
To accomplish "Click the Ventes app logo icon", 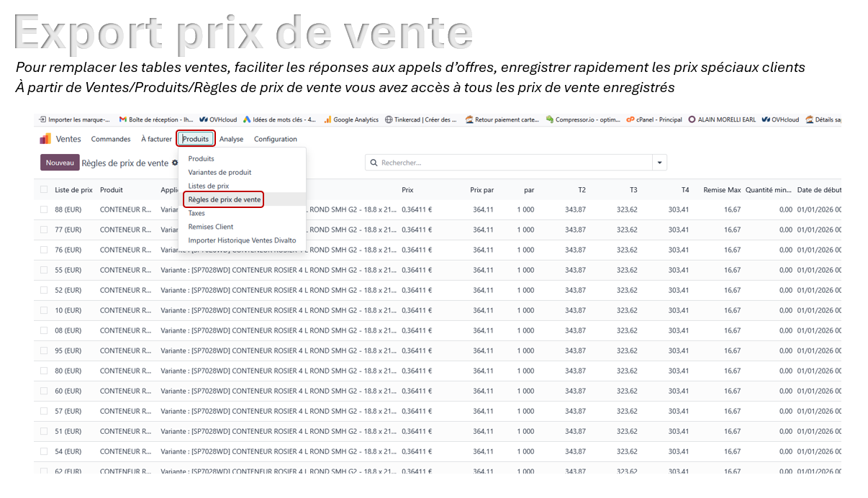I will pyautogui.click(x=45, y=139).
